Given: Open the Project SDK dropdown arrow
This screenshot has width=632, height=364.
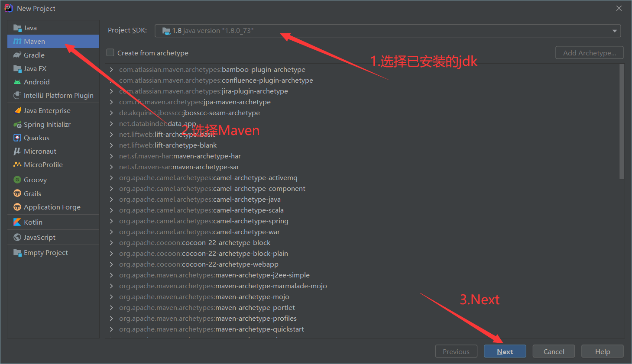Looking at the screenshot, I should tap(614, 31).
